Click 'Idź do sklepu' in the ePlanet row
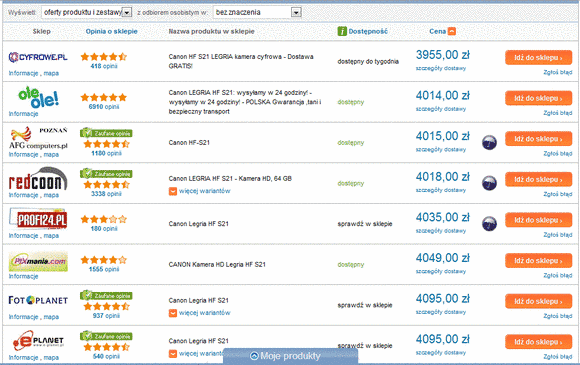This screenshot has height=365, width=580. (x=538, y=342)
